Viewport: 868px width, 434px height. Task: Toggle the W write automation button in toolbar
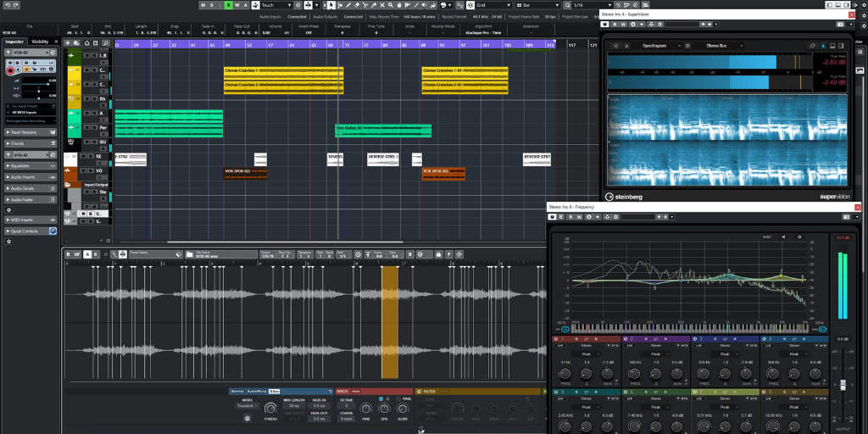coord(237,5)
